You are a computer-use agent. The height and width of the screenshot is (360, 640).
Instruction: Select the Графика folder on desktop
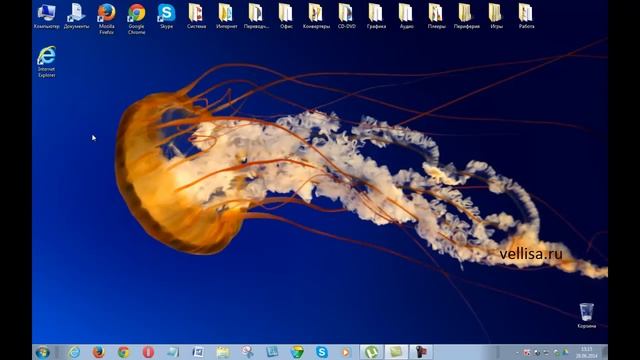376,16
